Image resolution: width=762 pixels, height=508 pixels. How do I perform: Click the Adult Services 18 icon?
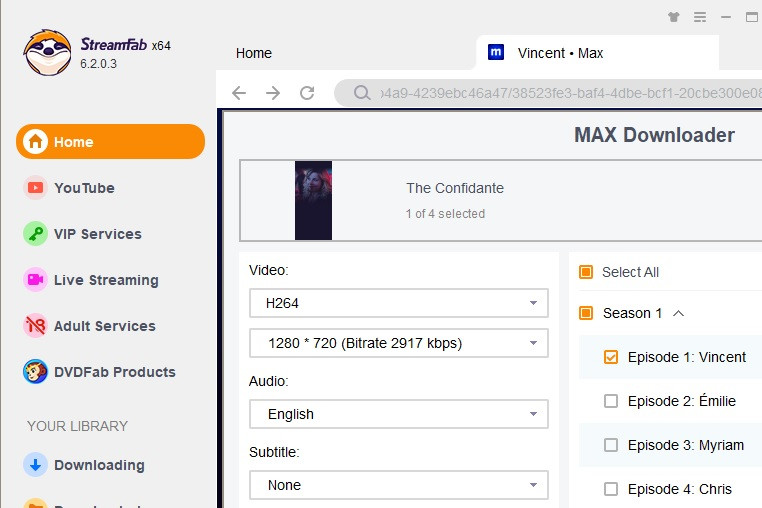[35, 326]
